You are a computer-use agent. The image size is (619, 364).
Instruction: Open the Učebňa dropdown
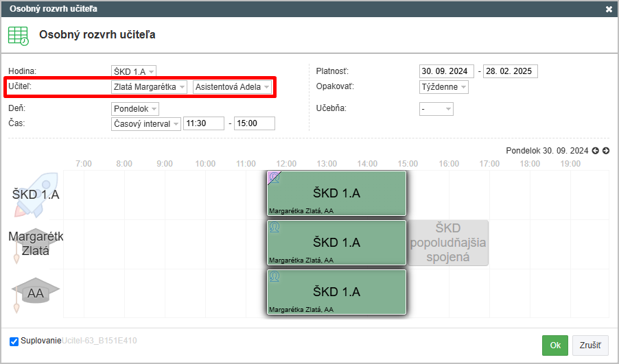(436, 109)
